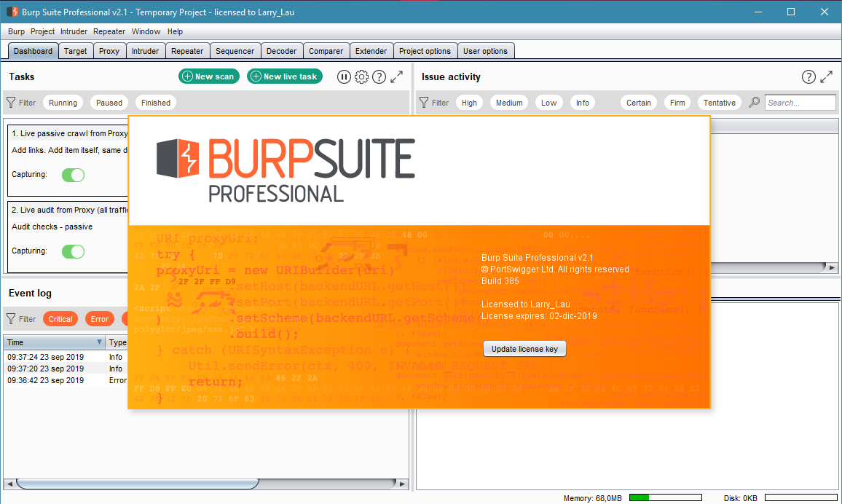Image resolution: width=842 pixels, height=504 pixels.
Task: Open the Window menu
Action: (x=146, y=31)
